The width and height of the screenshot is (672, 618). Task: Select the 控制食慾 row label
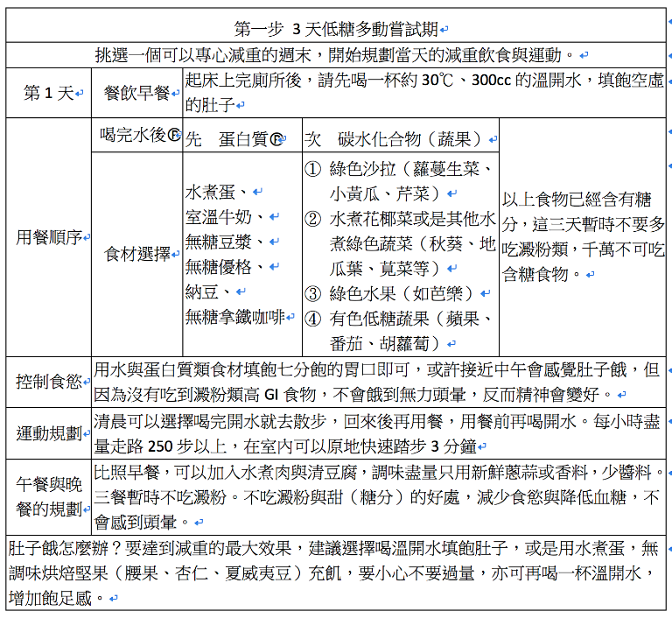[49, 382]
